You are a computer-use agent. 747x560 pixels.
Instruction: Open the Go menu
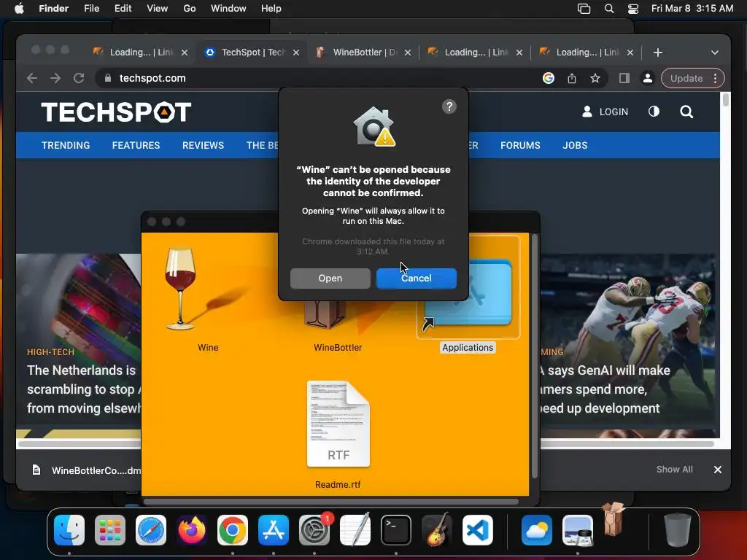click(190, 9)
